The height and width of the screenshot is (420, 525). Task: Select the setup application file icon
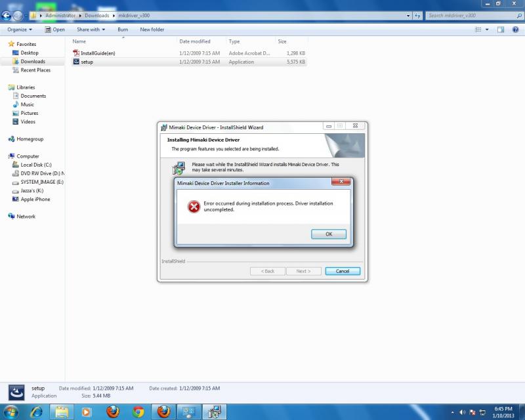76,62
